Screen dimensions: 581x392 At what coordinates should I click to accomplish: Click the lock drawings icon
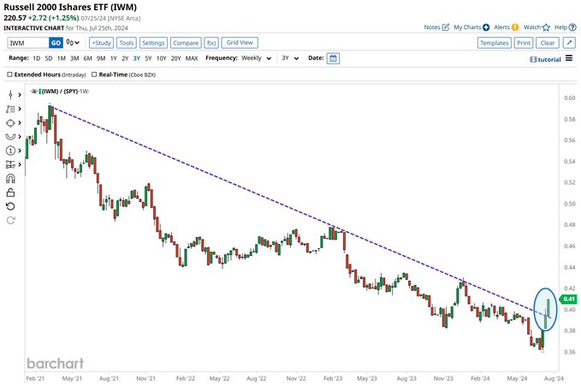pos(12,193)
